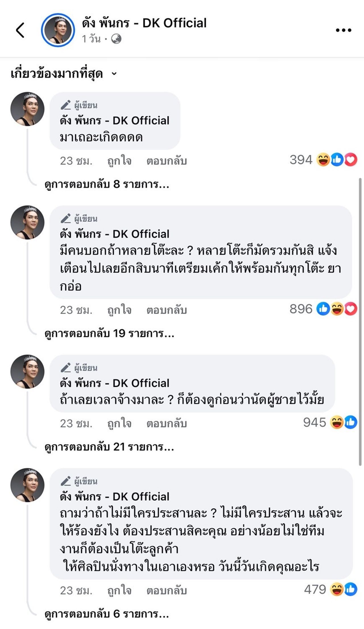Screen dimensions: 364x629
Task: Expand the 19 replies thread
Action: (109, 334)
